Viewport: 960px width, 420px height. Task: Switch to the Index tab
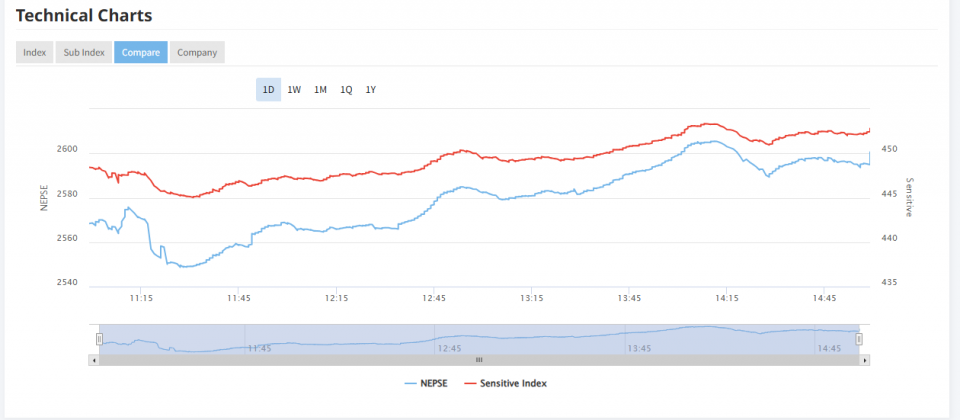tap(34, 52)
